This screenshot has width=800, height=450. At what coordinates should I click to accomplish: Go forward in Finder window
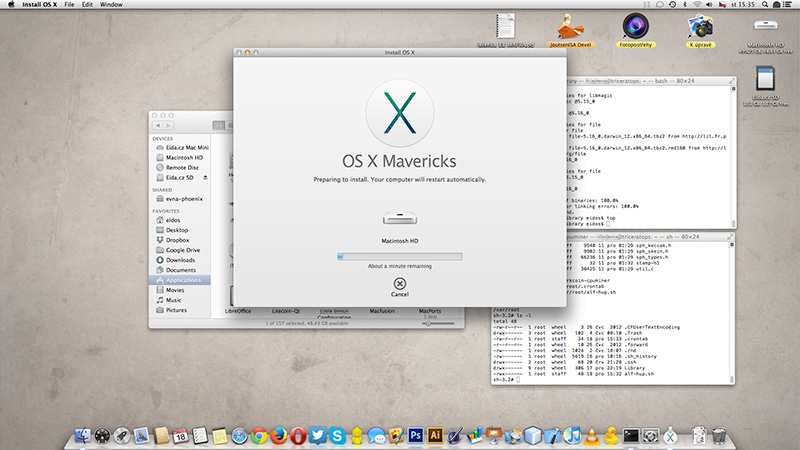pyautogui.click(x=168, y=126)
